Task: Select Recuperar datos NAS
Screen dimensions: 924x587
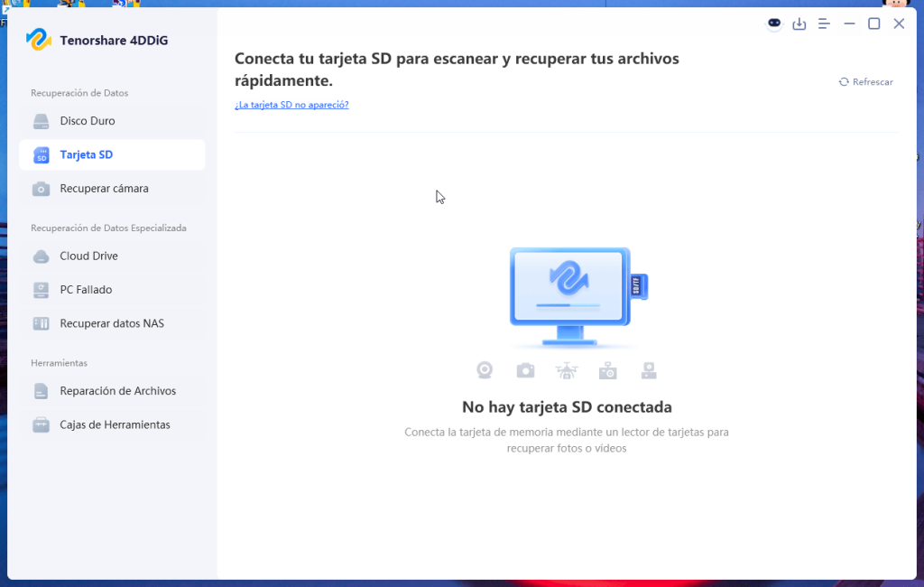Action: 112,323
